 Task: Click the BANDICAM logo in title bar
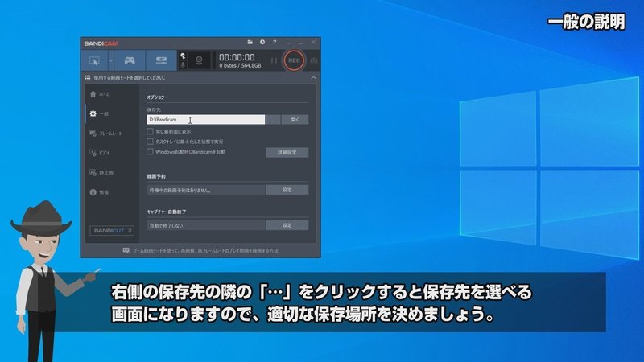click(x=101, y=43)
